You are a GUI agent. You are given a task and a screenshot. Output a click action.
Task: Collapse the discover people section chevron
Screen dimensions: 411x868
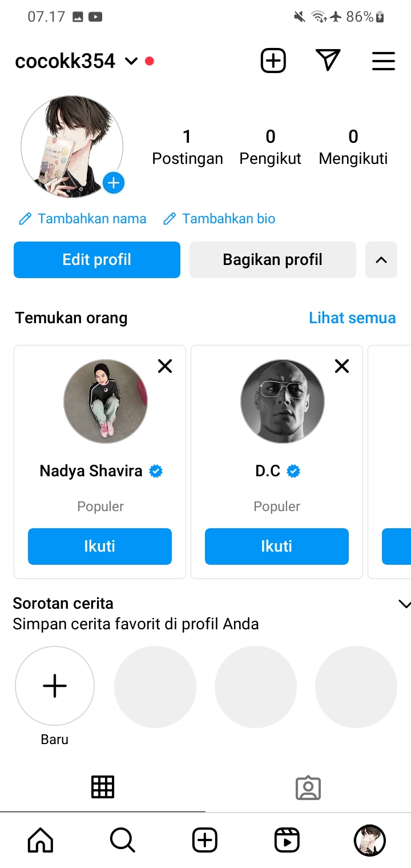[x=381, y=260]
